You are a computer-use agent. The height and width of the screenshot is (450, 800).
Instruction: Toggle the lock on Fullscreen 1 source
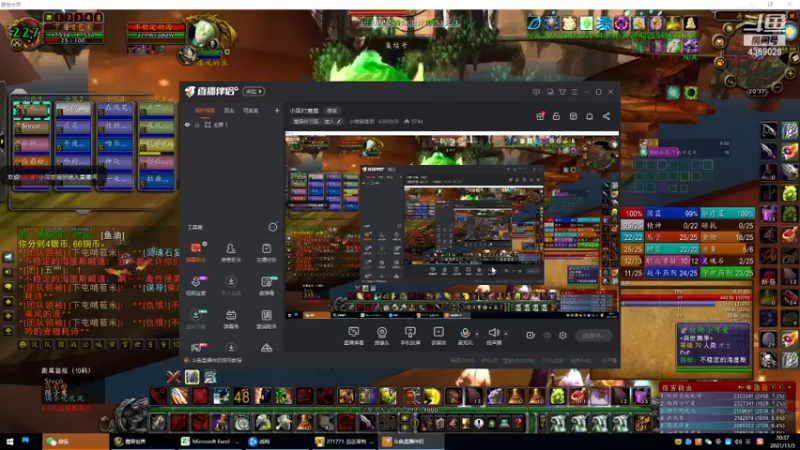[197, 124]
